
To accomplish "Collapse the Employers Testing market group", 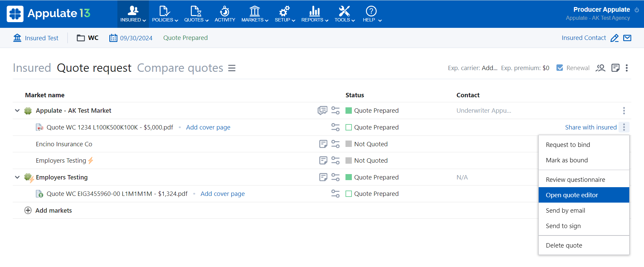I will tap(17, 177).
